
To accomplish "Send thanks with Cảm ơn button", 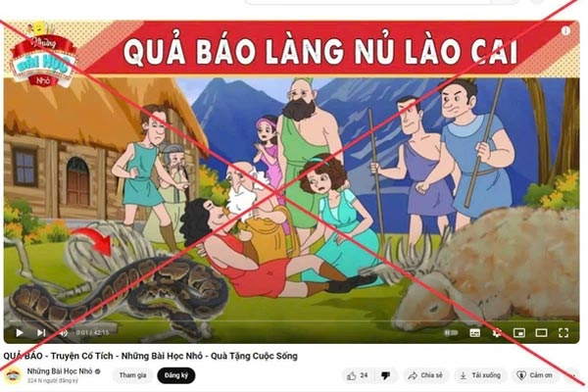I will (535, 375).
